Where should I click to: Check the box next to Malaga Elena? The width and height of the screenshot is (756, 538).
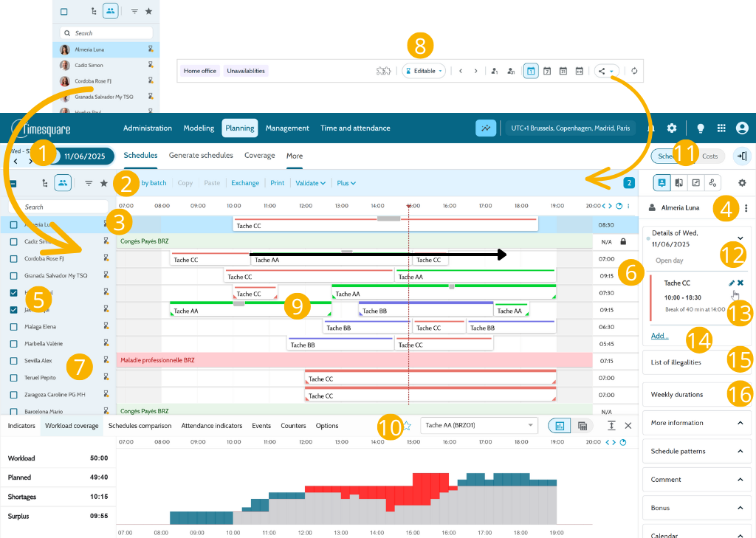click(14, 327)
